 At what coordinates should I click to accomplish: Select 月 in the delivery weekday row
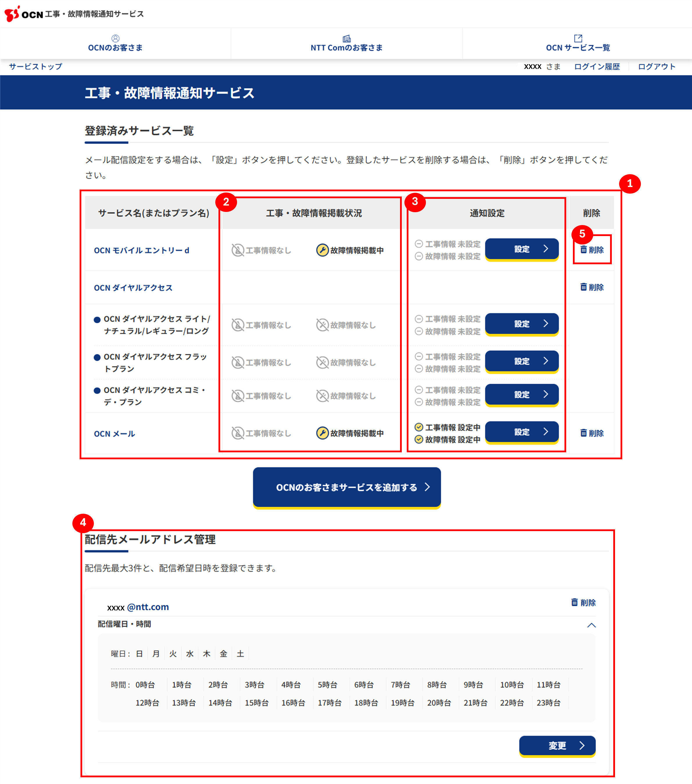[156, 653]
